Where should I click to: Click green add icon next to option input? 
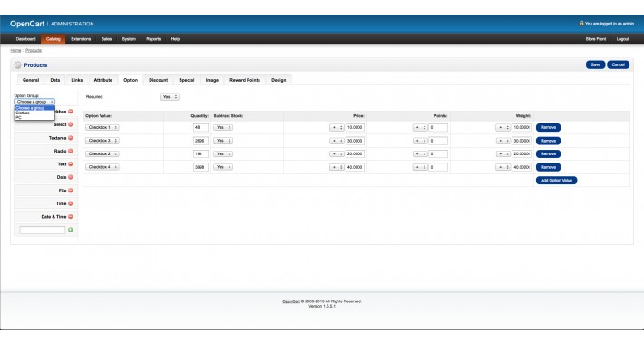70,230
